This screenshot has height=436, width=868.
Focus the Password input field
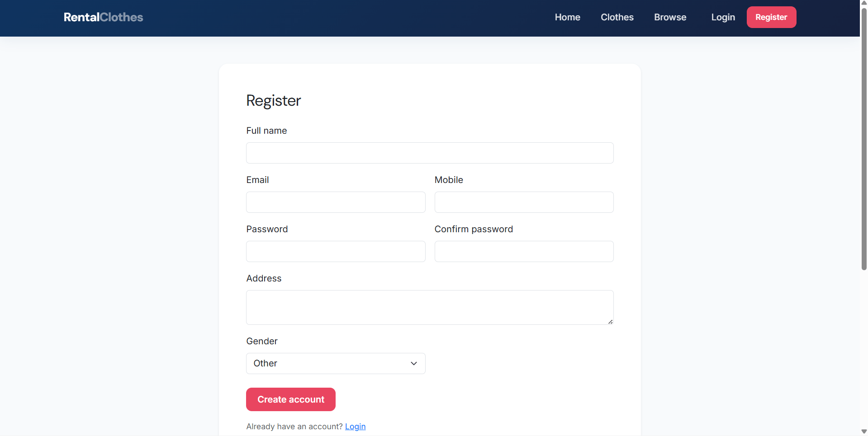[x=336, y=251]
